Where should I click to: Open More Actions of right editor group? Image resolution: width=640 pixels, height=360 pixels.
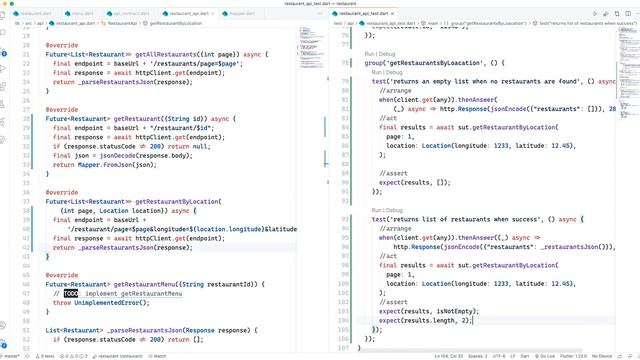637,13
